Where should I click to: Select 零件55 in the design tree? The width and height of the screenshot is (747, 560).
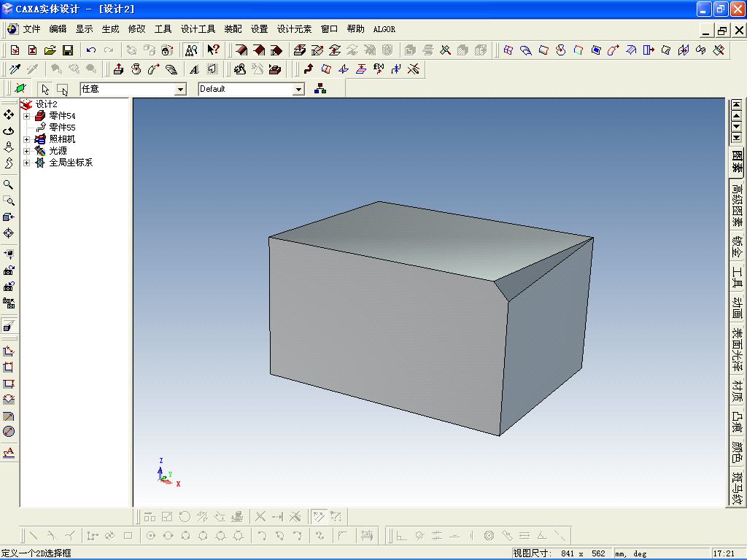[63, 128]
